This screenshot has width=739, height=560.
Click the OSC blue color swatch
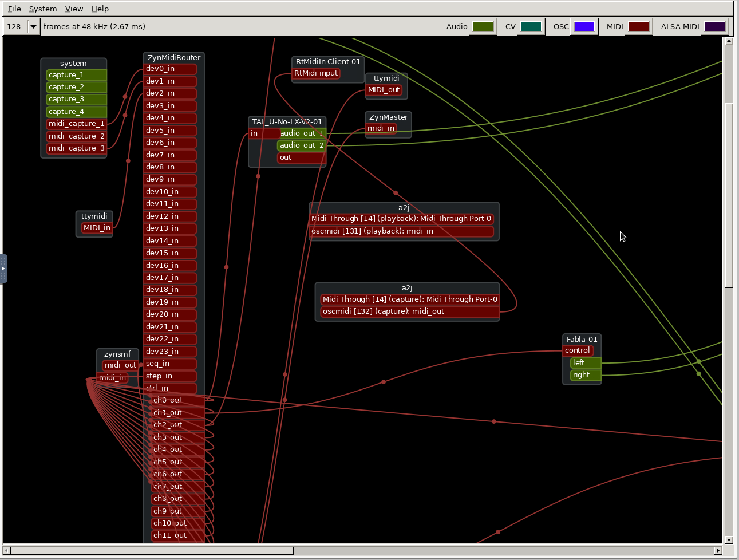point(584,26)
